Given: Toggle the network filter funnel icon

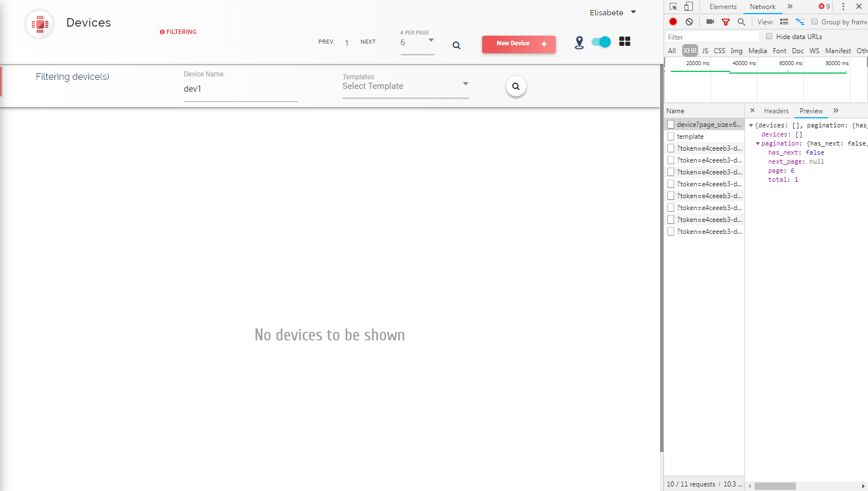Looking at the screenshot, I should 725,22.
